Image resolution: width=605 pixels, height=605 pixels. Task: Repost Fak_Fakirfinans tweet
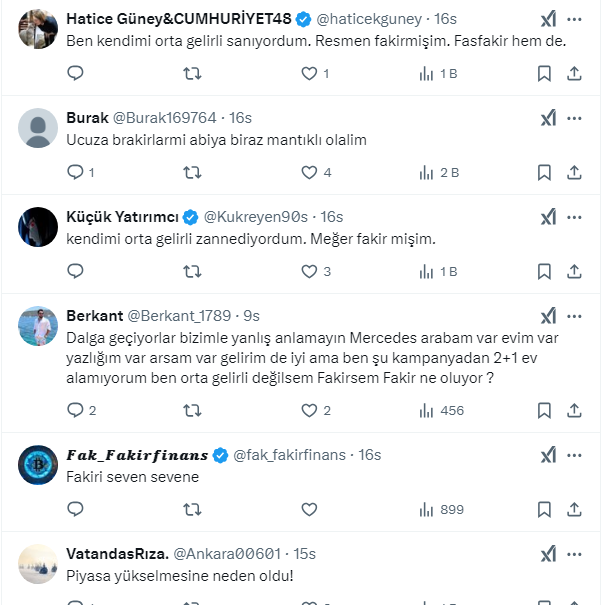pos(192,509)
